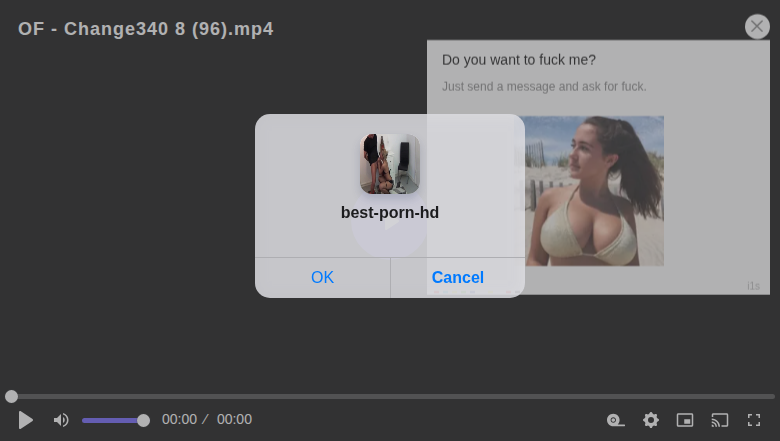The height and width of the screenshot is (441, 780).
Task: Click the ad countdown label in corner
Action: (x=753, y=286)
